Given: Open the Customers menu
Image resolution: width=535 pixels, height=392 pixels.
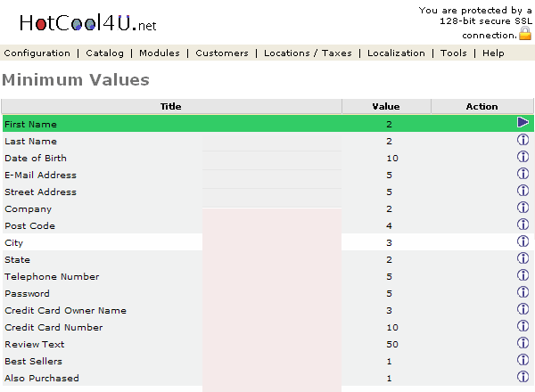Looking at the screenshot, I should click(x=222, y=53).
